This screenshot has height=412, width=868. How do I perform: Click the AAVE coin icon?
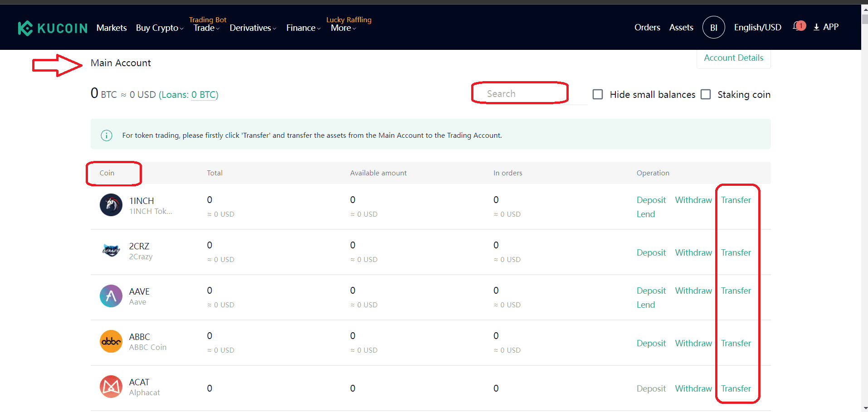point(111,296)
